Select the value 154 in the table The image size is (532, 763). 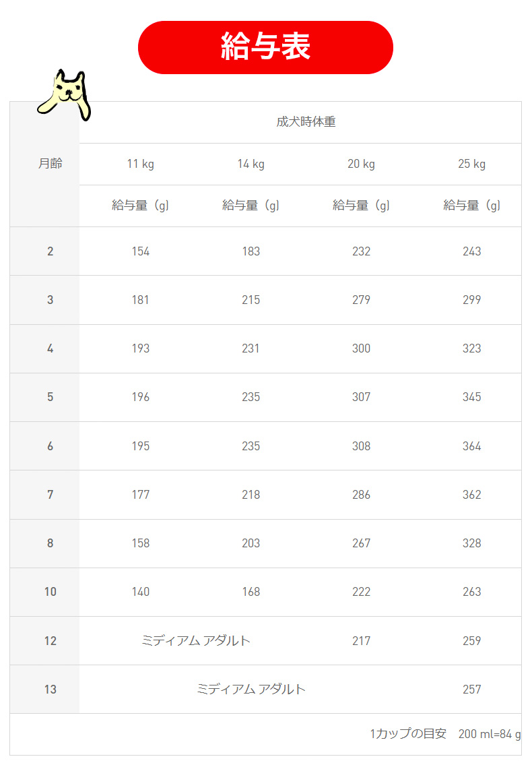tap(141, 251)
